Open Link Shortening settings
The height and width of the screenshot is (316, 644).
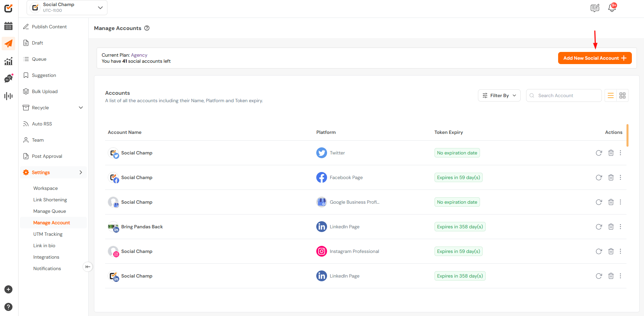[x=50, y=200]
